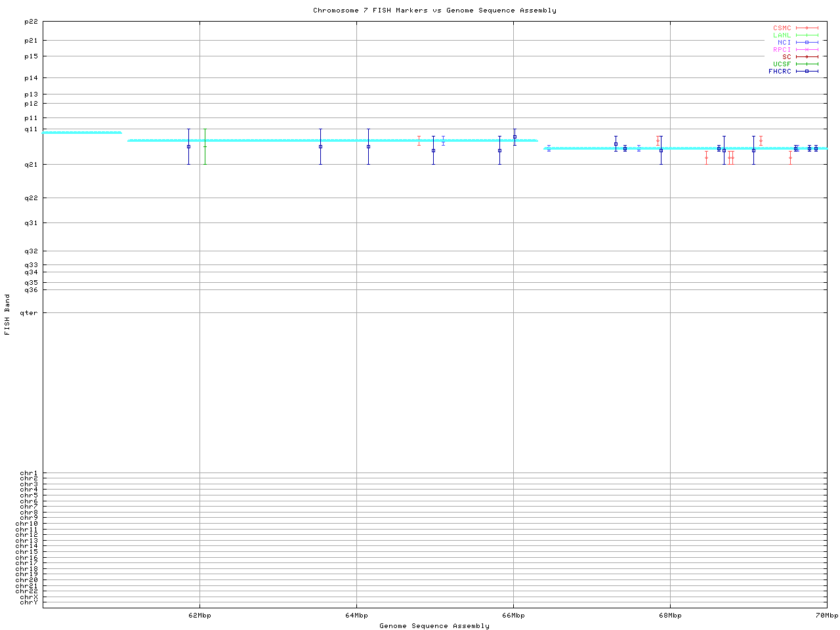Image resolution: width=840 pixels, height=630 pixels.
Task: Click the NCI legend square marker
Action: click(807, 43)
